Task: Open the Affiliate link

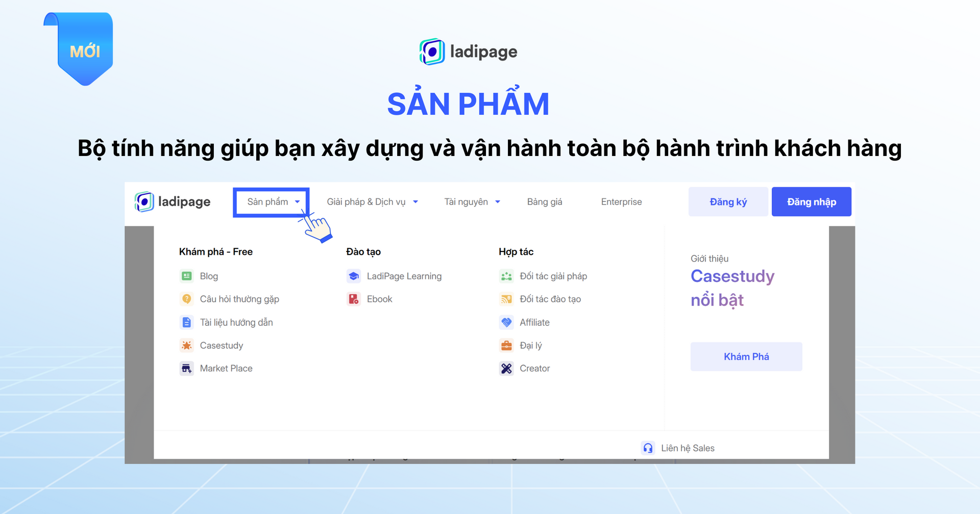Action: tap(534, 322)
